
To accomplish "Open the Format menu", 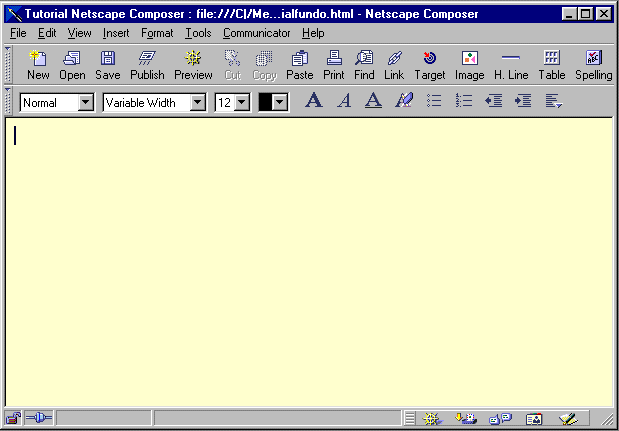I will 156,33.
